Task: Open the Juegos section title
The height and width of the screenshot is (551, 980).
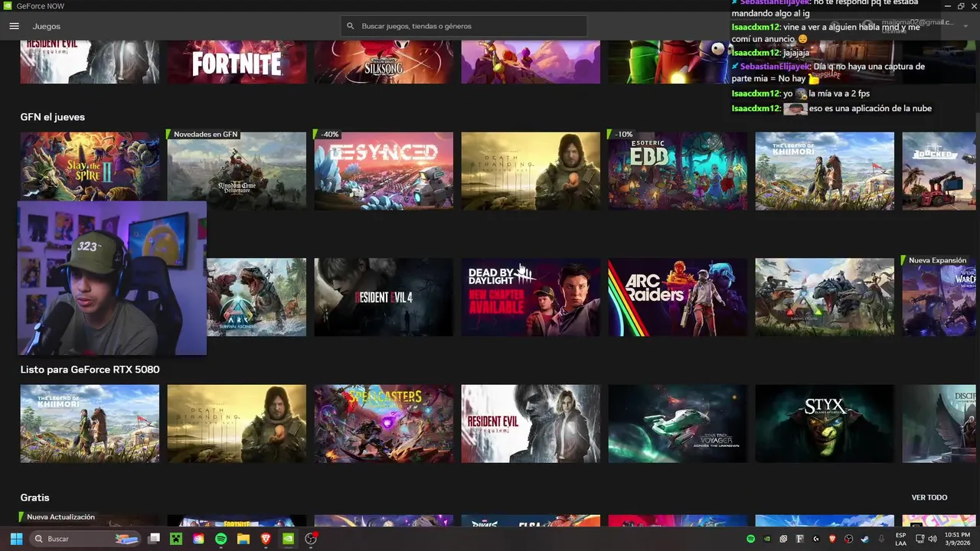Action: point(47,26)
